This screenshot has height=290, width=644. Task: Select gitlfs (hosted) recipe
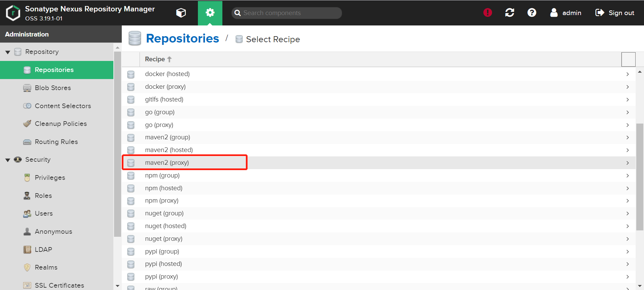click(x=378, y=99)
